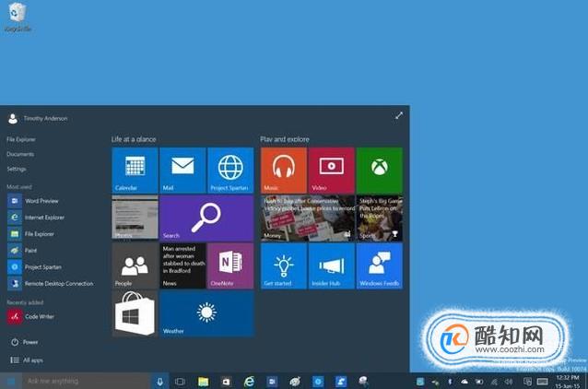Focus the Ask me anything search box
The image size is (588, 389).
pyautogui.click(x=87, y=381)
